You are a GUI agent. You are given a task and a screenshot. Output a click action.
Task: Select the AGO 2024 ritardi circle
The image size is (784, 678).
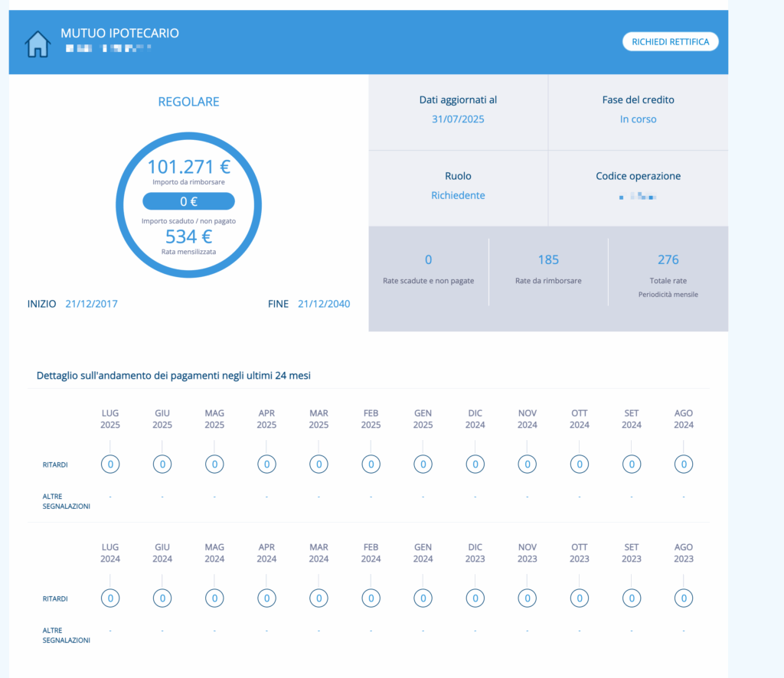click(x=684, y=464)
